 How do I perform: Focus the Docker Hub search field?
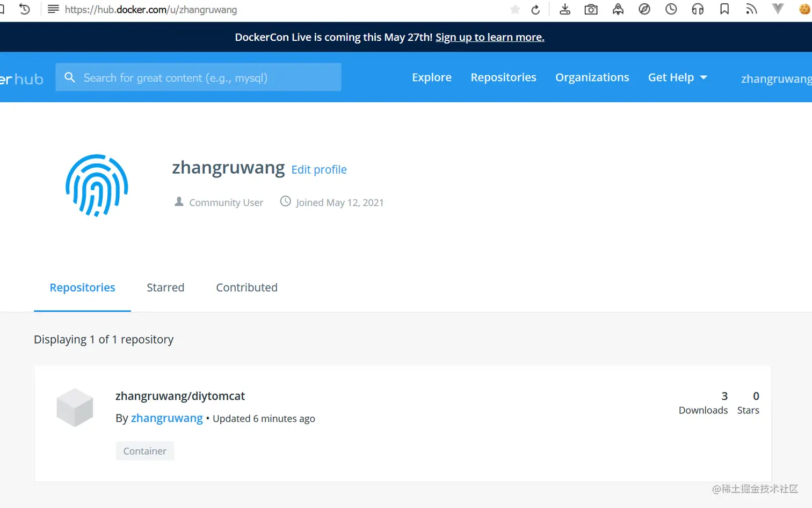(x=198, y=77)
